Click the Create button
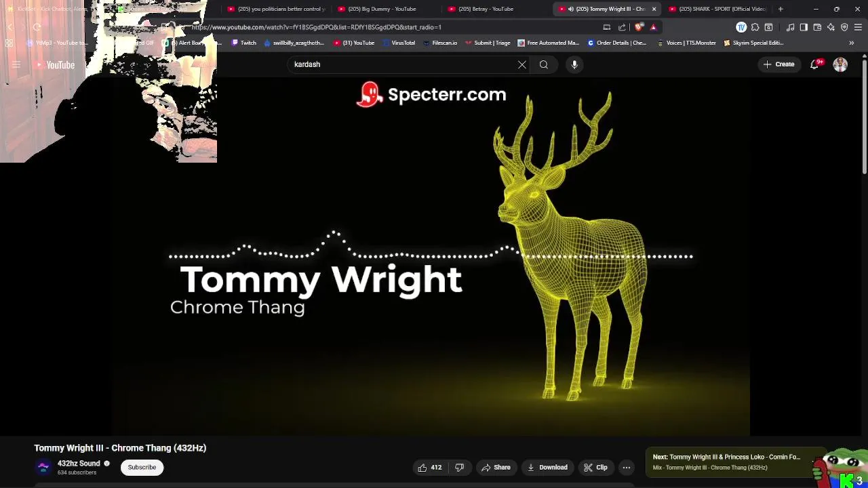The height and width of the screenshot is (488, 868). (x=778, y=64)
